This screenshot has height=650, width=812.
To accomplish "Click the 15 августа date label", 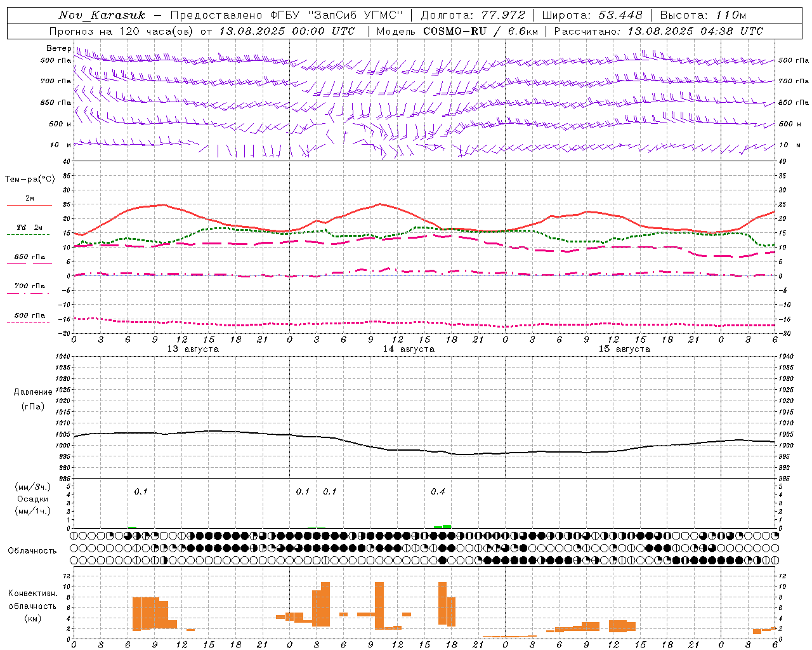I will click(624, 349).
